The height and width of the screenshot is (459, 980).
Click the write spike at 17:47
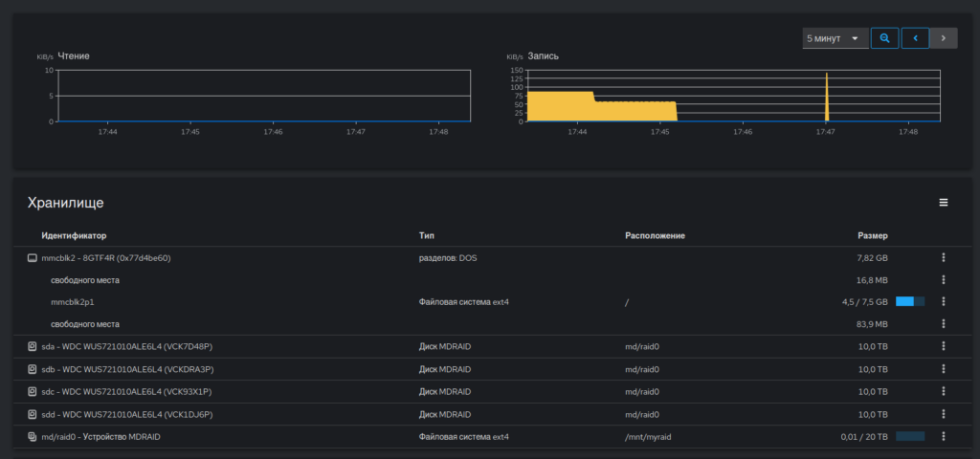click(x=826, y=99)
